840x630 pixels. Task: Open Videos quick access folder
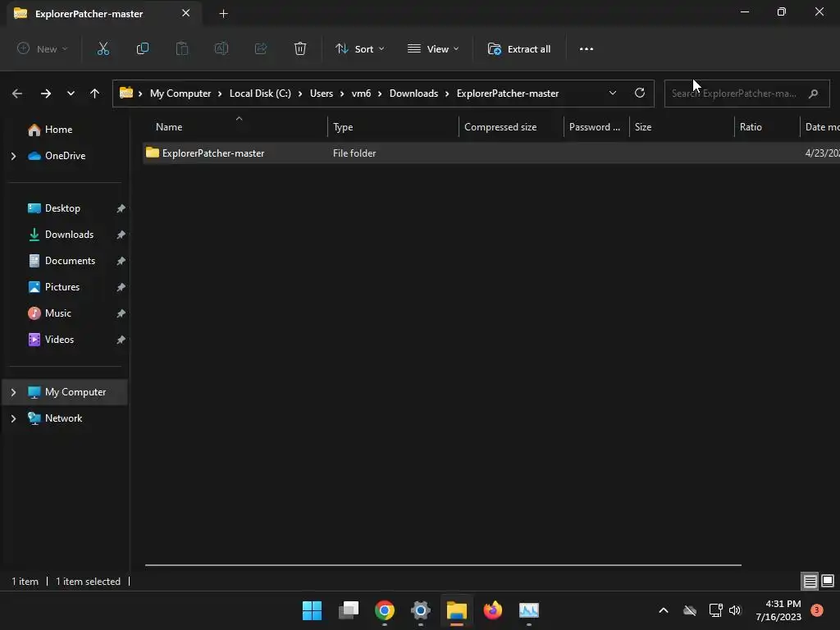pos(59,340)
